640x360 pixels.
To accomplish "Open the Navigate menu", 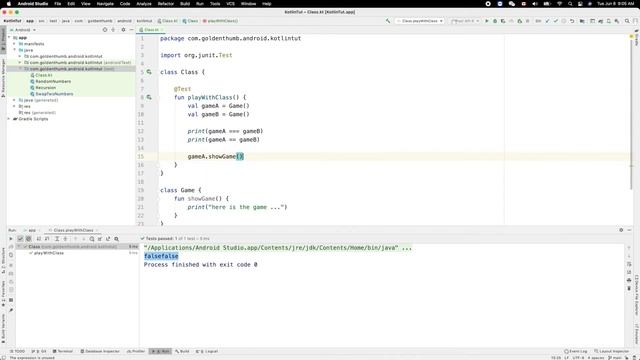I will tap(105, 4).
